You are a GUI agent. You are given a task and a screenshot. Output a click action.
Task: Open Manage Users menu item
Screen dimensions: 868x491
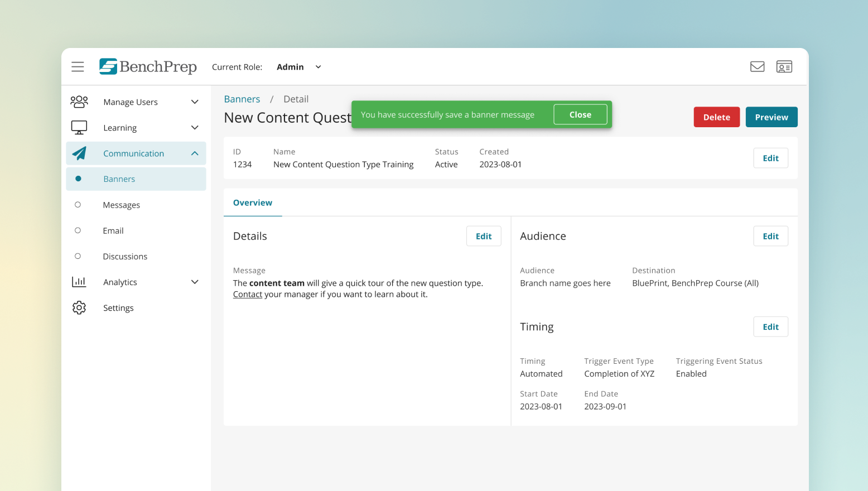pos(136,102)
